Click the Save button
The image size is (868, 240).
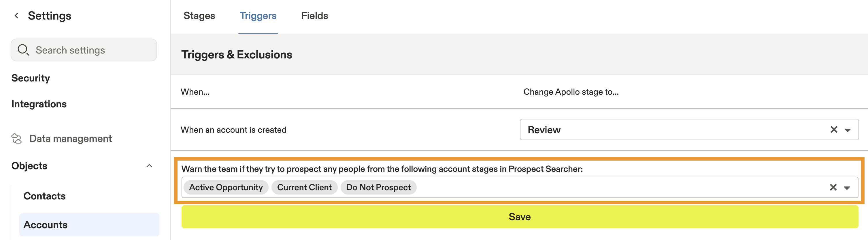point(519,216)
